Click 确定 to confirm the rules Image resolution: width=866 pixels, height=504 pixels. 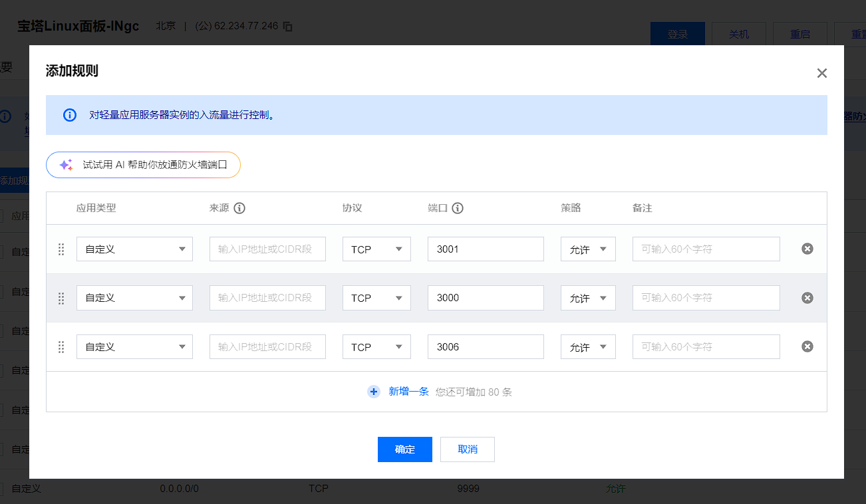click(405, 449)
